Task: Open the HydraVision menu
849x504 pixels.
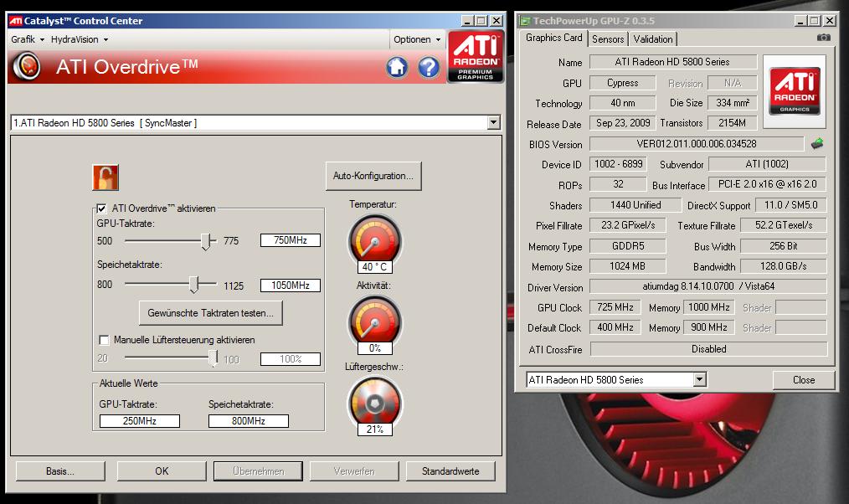Action: 79,39
